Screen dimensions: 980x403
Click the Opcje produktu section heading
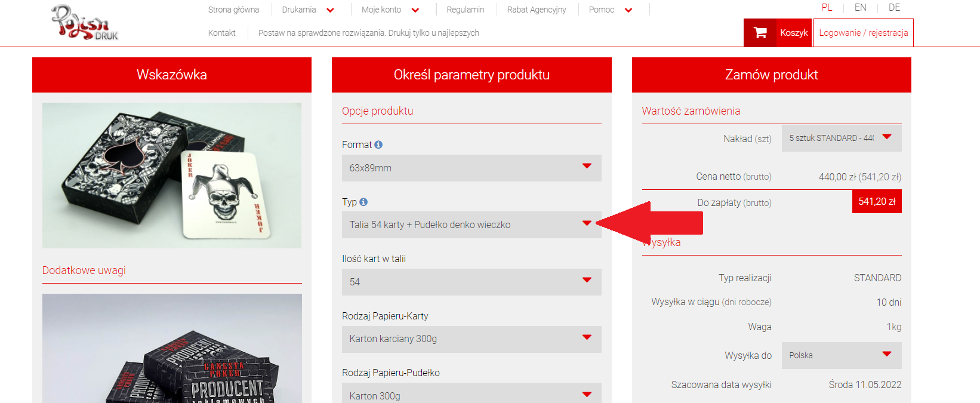click(x=377, y=111)
